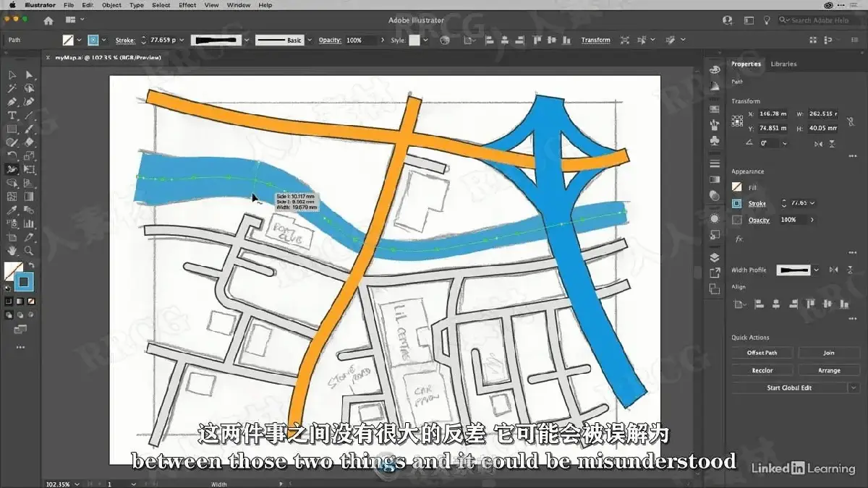Select the Direct Selection tool
Viewport: 868px width, 488px height.
[x=30, y=74]
